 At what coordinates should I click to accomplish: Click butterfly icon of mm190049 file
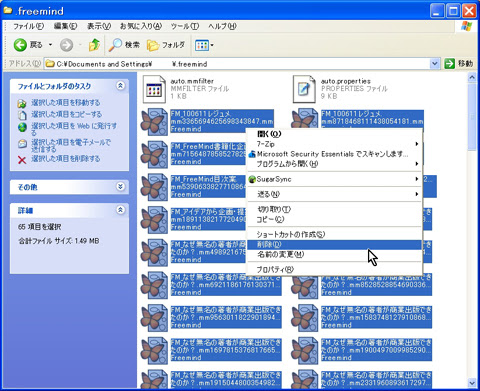(304, 350)
